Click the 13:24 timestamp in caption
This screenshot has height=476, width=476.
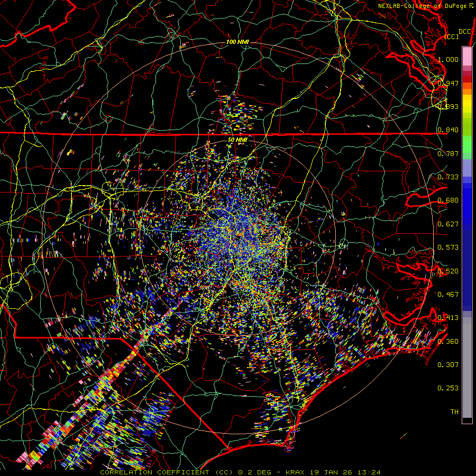click(369, 472)
